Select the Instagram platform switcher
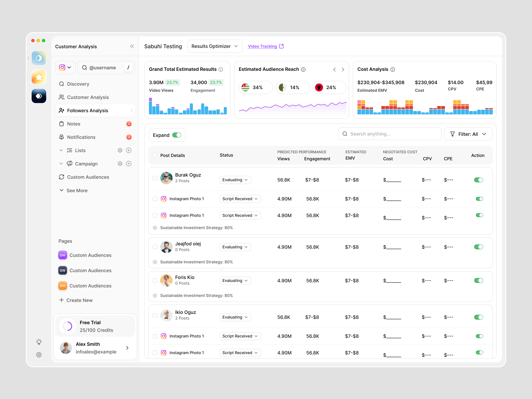The height and width of the screenshot is (399, 532). click(x=65, y=68)
